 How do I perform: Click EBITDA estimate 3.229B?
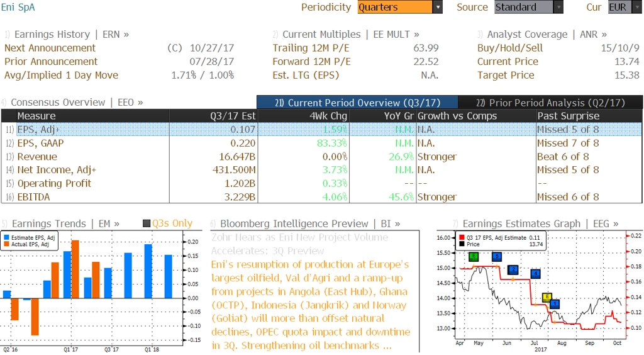[240, 197]
